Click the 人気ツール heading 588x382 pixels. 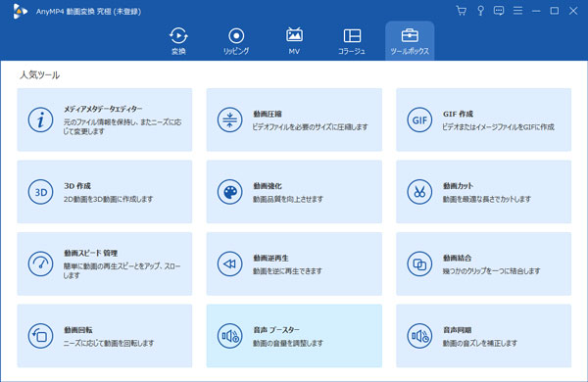coord(39,75)
